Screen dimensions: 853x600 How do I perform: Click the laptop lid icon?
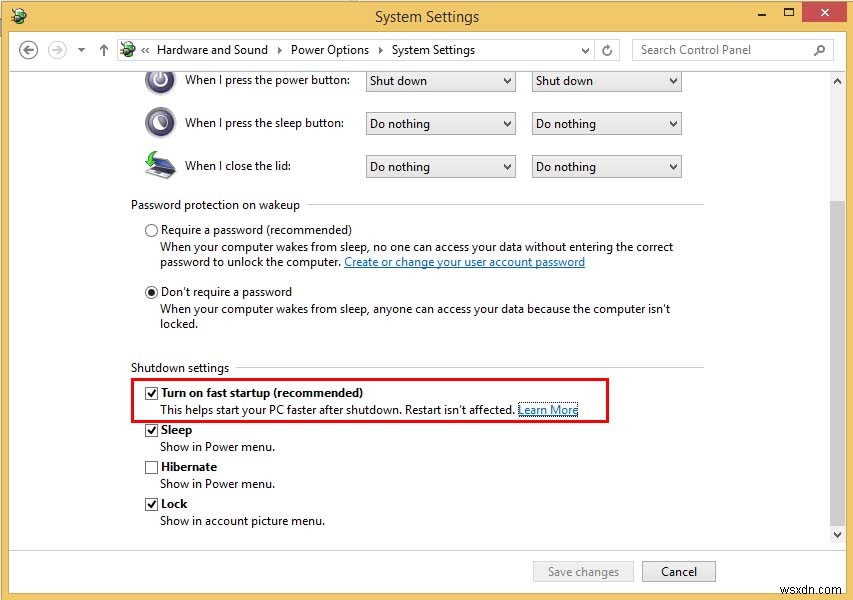pyautogui.click(x=159, y=166)
